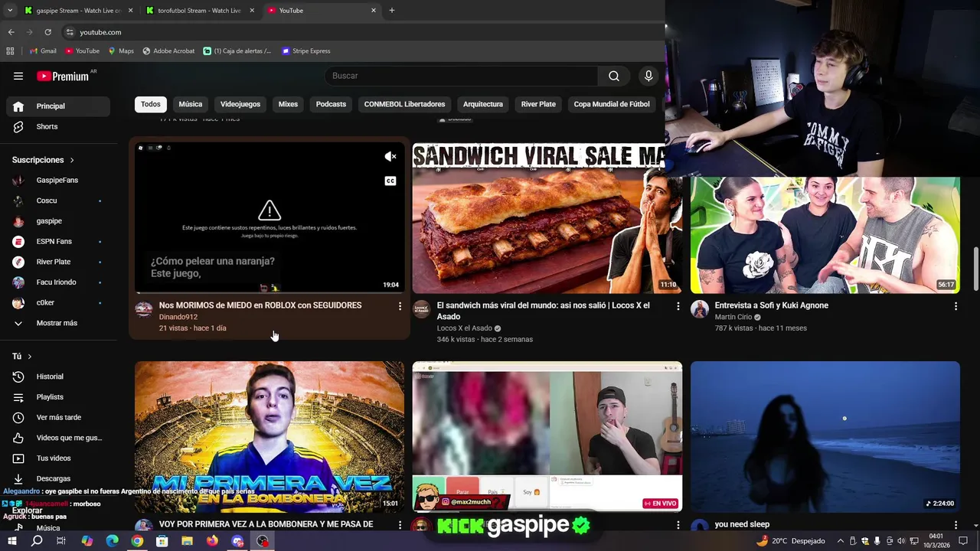Open the Gmail bookmark
Viewport: 980px width, 551px height.
43,51
